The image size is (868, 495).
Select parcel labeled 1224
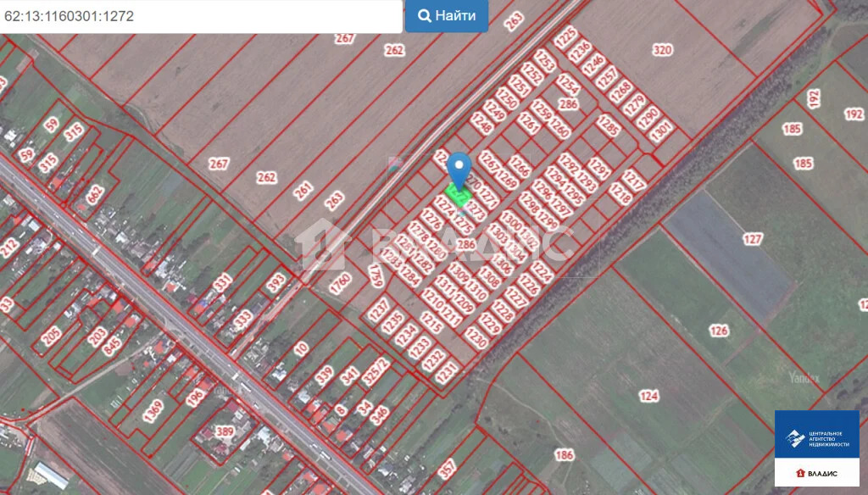coord(542,272)
